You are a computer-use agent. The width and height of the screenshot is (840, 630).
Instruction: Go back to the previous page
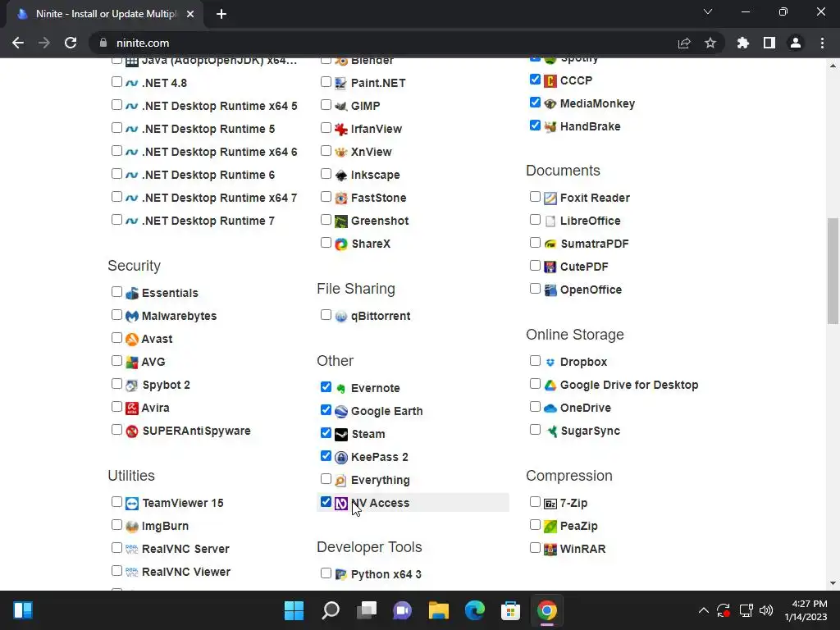[x=18, y=43]
